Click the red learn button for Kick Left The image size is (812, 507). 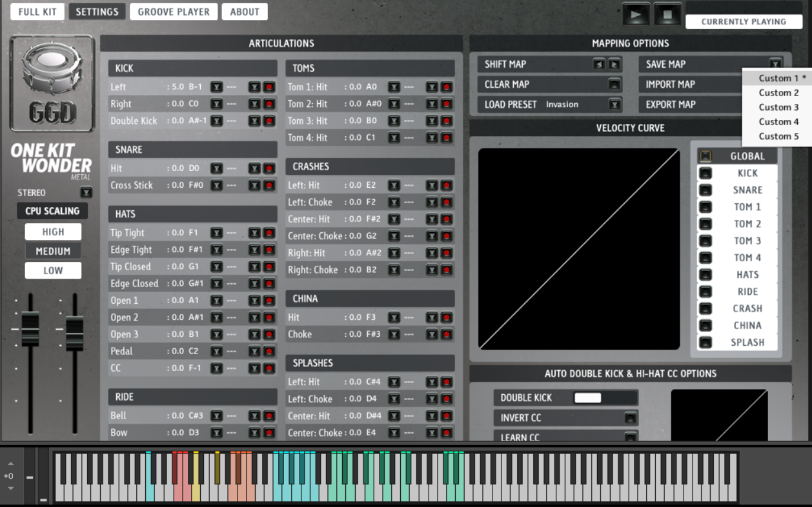[269, 86]
